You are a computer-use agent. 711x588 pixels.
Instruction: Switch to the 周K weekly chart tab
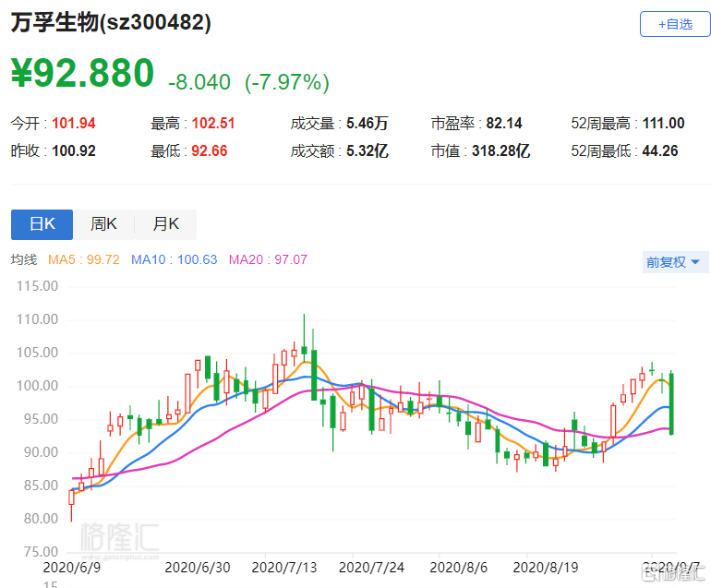pyautogui.click(x=103, y=224)
